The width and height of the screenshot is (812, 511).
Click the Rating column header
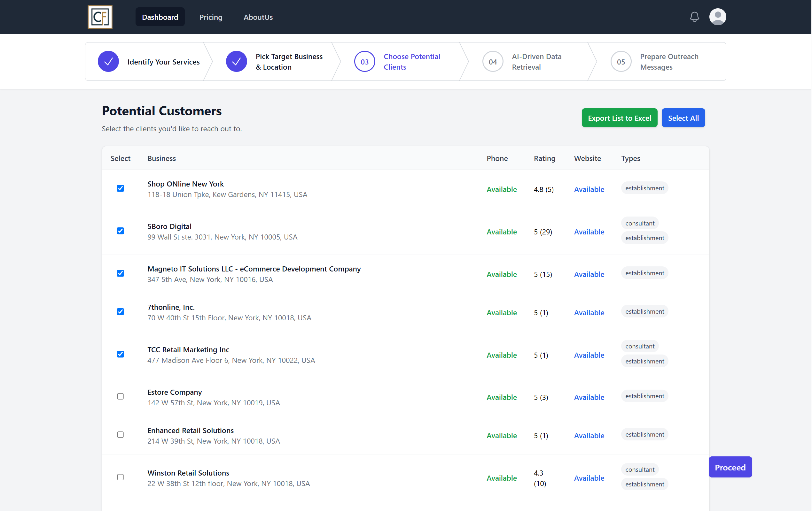tap(544, 158)
